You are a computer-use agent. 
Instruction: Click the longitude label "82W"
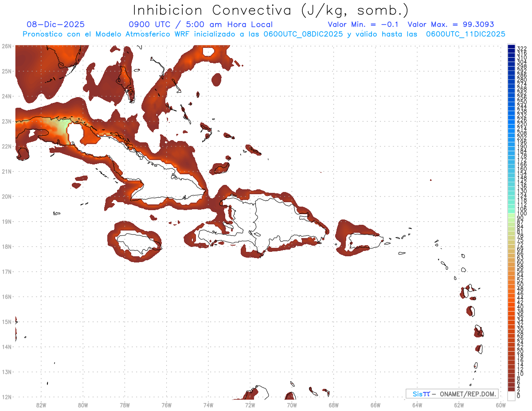[x=41, y=405]
